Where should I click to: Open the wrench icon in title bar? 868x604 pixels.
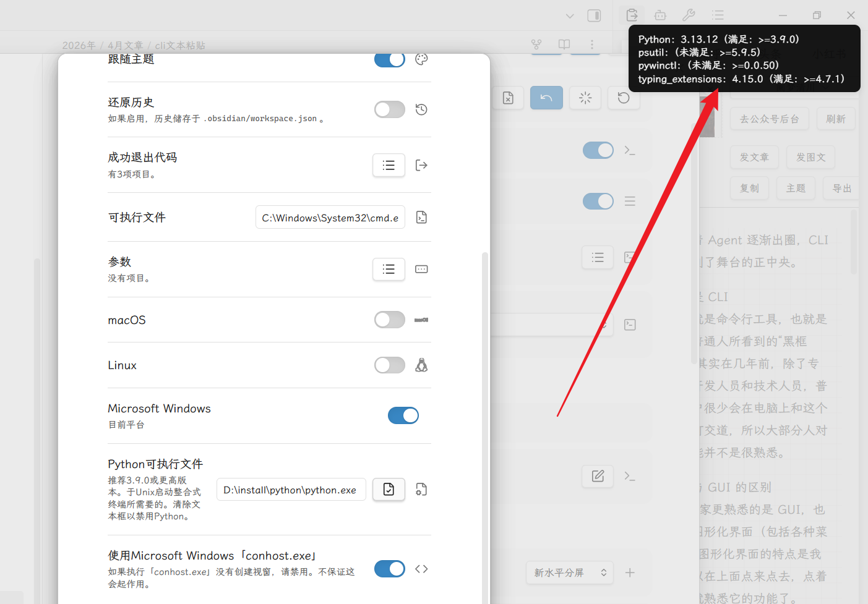click(x=689, y=15)
